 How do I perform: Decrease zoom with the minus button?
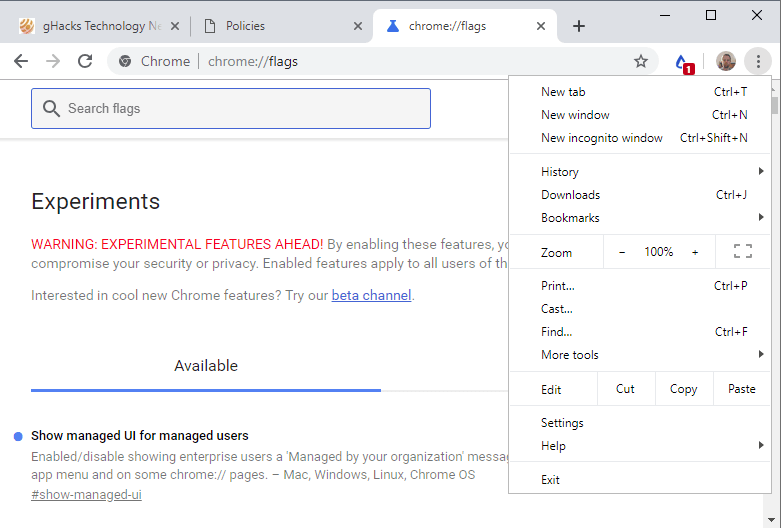(x=622, y=252)
